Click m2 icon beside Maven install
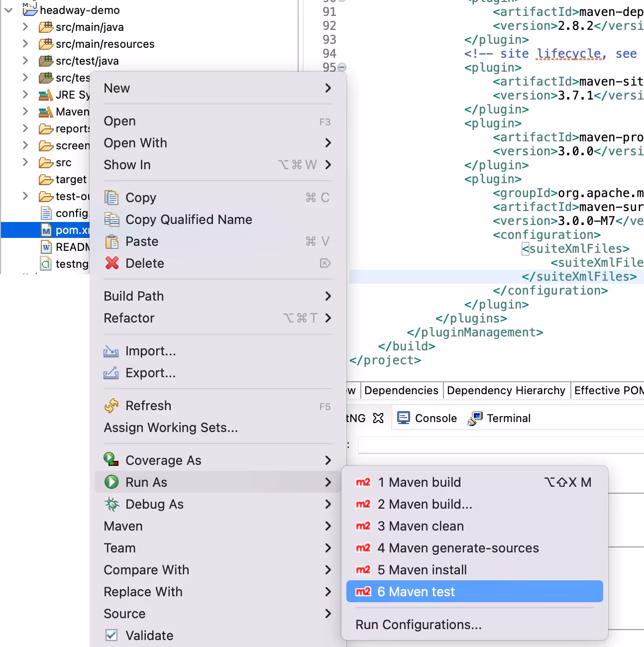 click(363, 570)
